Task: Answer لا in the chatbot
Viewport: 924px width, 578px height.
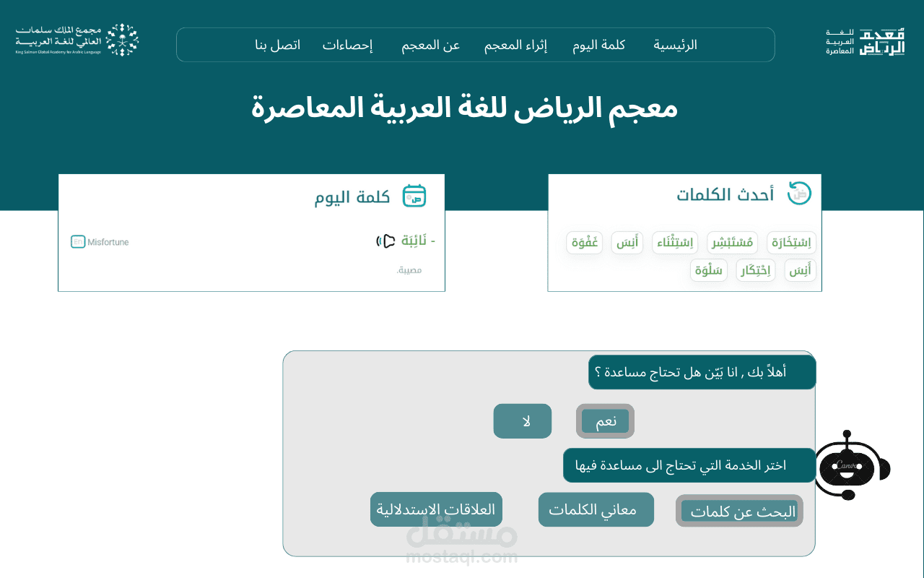Action: pyautogui.click(x=523, y=421)
